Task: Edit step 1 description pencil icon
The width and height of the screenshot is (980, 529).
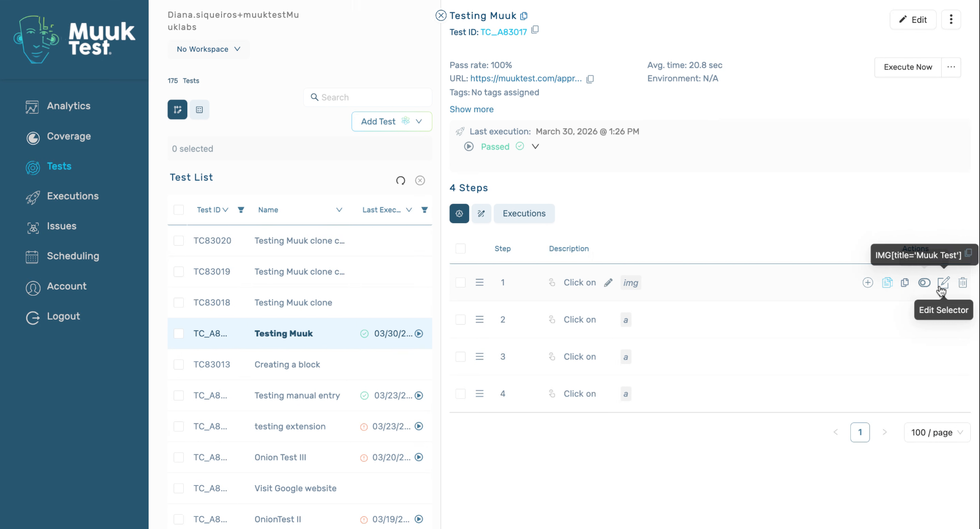Action: click(608, 282)
